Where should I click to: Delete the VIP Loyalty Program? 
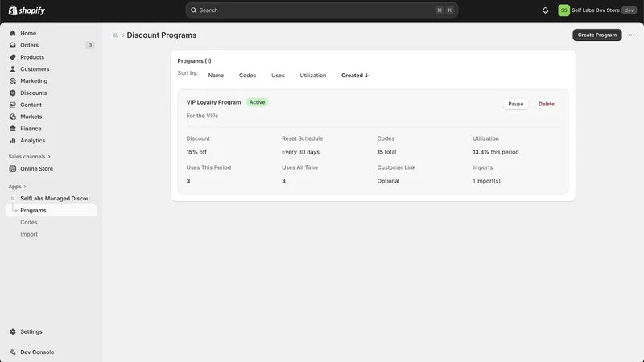pos(547,104)
